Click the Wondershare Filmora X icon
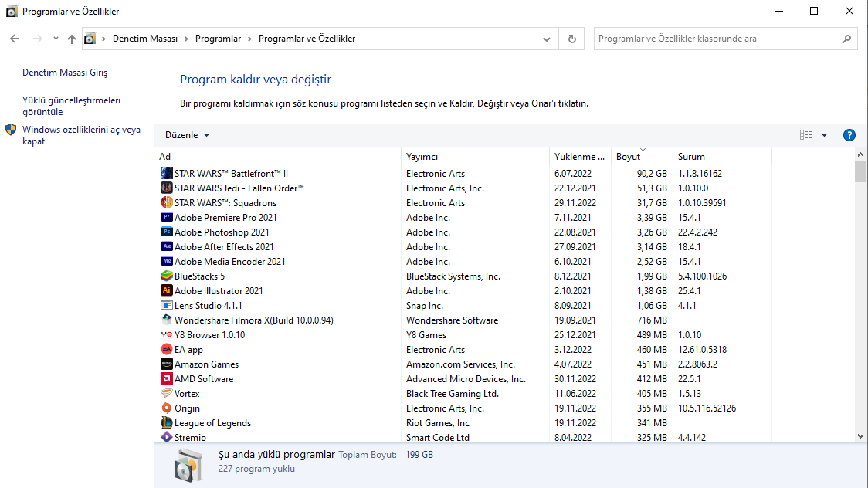 click(x=166, y=320)
